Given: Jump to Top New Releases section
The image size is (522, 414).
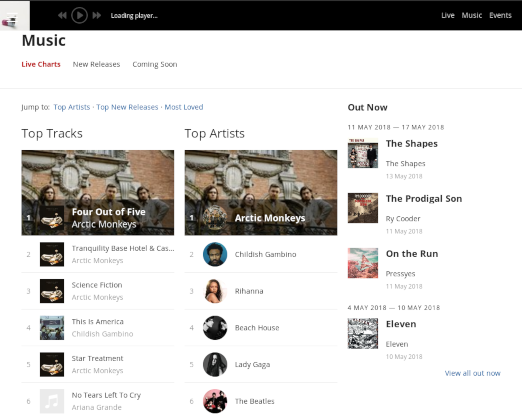Looking at the screenshot, I should tap(127, 107).
